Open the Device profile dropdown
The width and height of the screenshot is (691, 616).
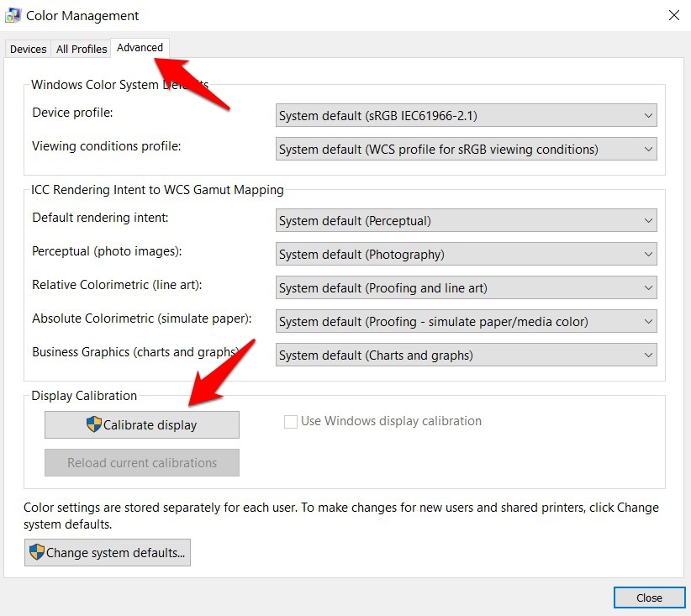pos(467,115)
